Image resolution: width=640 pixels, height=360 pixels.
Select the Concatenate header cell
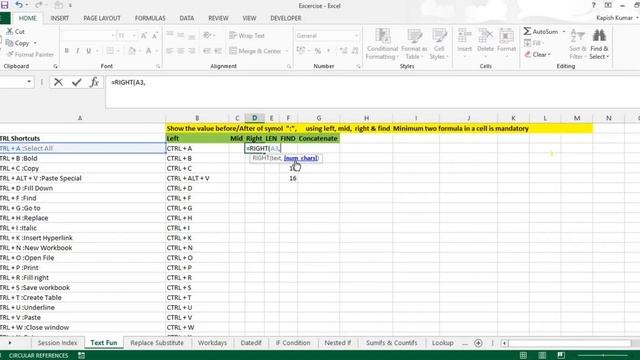tap(318, 138)
